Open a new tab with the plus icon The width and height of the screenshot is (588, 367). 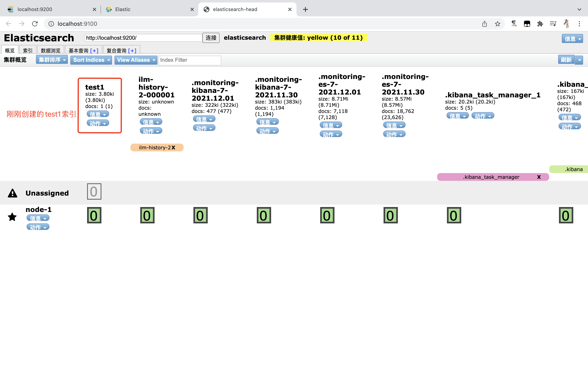click(x=305, y=9)
